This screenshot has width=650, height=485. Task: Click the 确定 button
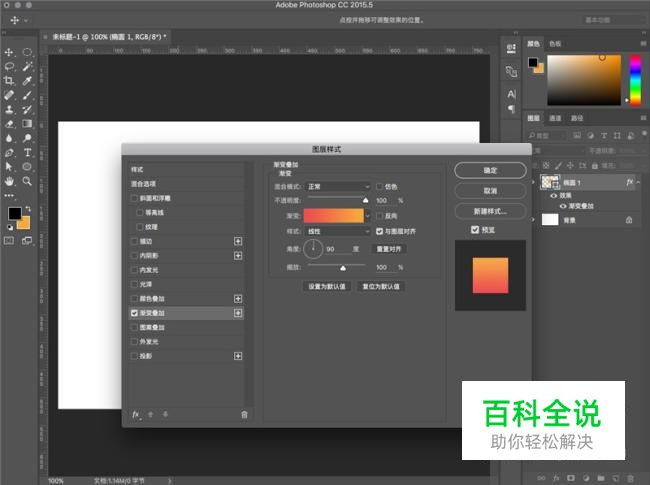490,170
